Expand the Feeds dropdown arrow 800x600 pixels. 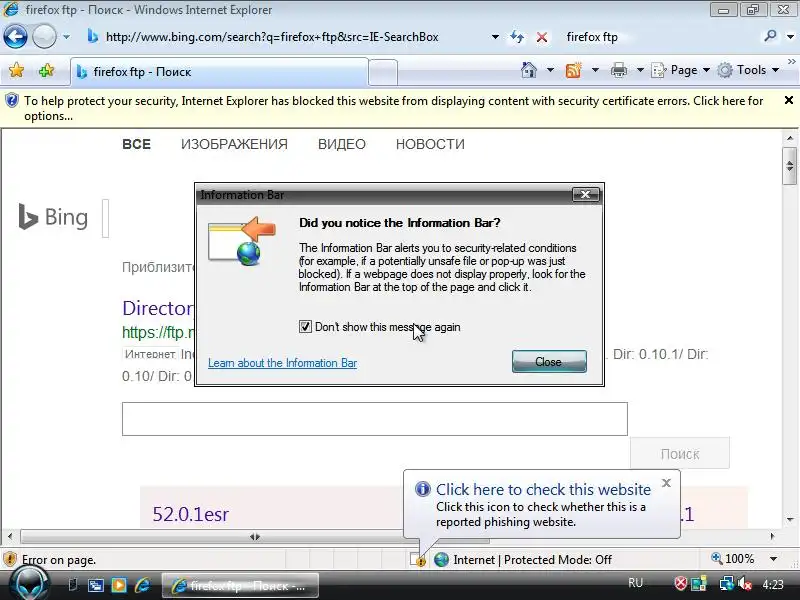point(595,70)
